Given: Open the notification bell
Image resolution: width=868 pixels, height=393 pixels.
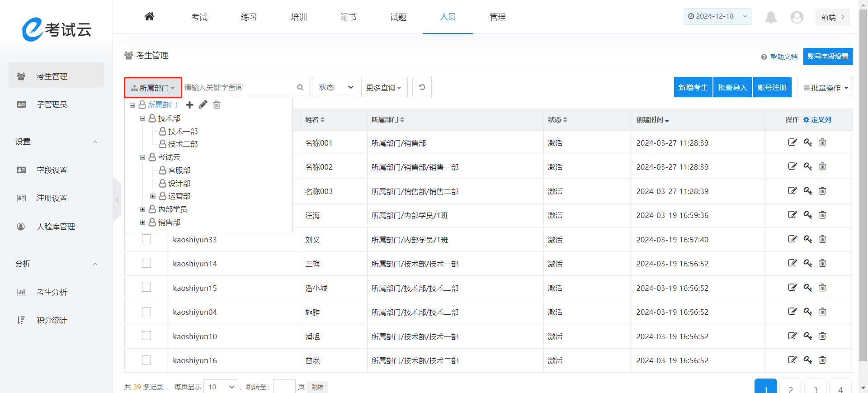Looking at the screenshot, I should tap(771, 17).
